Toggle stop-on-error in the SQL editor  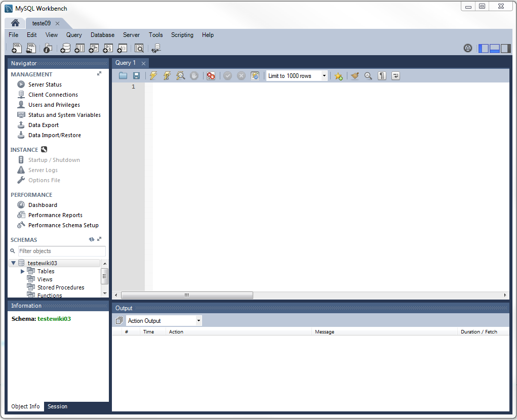211,75
